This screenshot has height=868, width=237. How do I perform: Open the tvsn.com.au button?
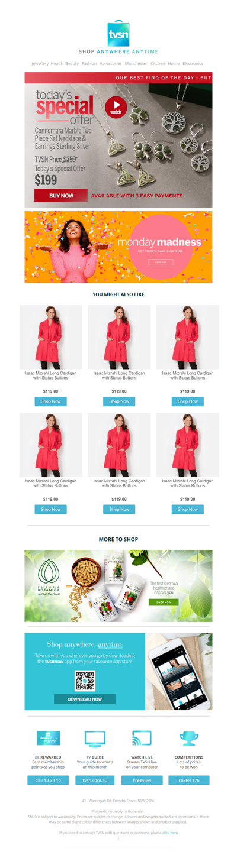(x=95, y=780)
